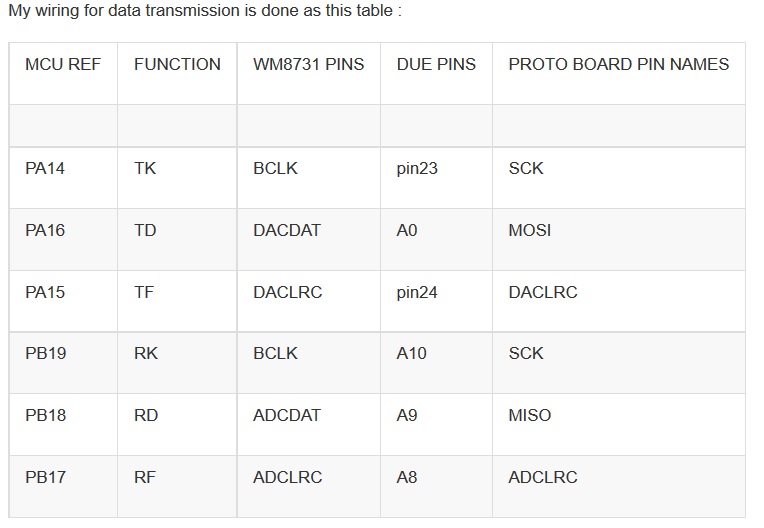Screen dimensions: 764x528
Task: Click the MCU REF column header
Action: pyautogui.click(x=63, y=74)
